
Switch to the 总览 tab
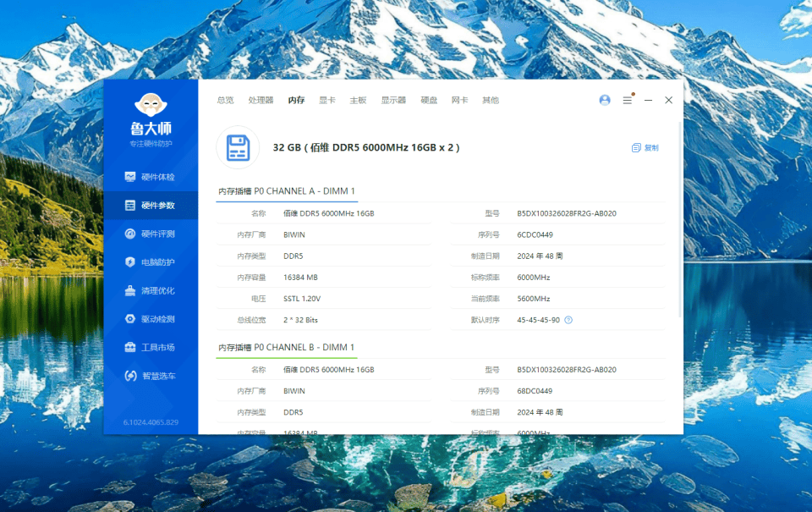pyautogui.click(x=225, y=100)
